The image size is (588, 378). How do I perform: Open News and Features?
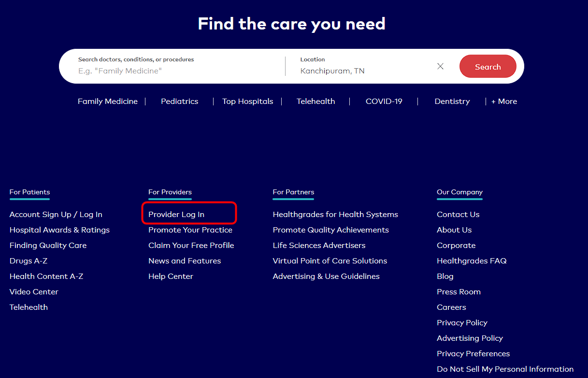coord(185,261)
